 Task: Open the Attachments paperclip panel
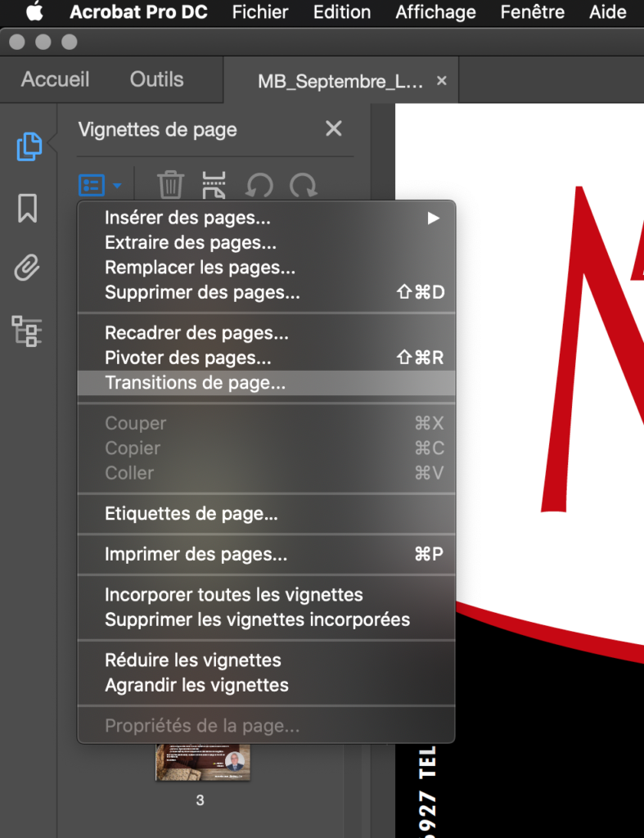click(x=27, y=268)
